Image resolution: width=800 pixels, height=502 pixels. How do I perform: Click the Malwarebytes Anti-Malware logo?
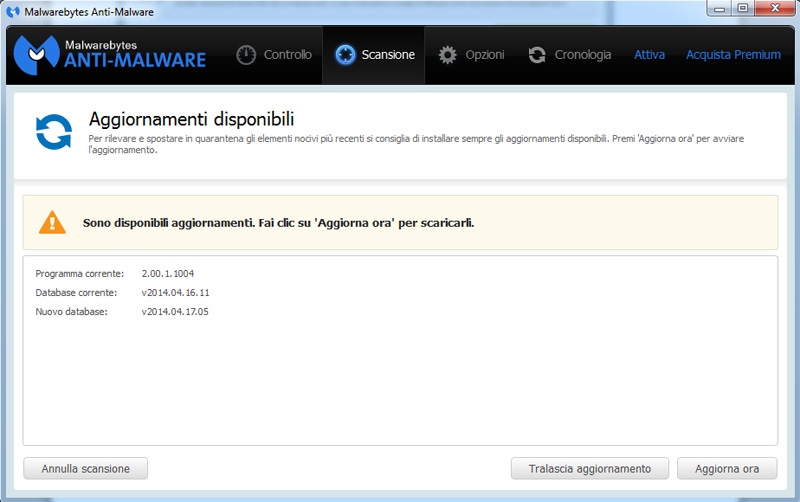coord(110,55)
